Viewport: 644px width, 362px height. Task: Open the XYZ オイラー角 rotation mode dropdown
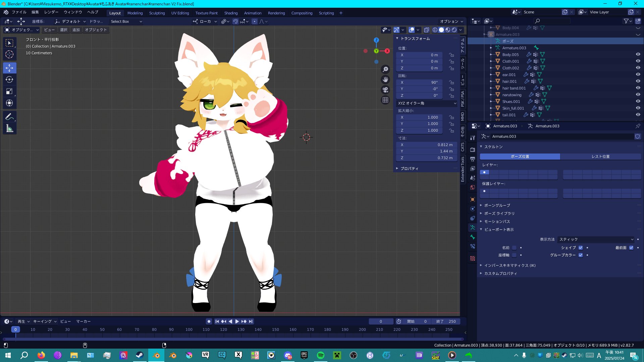click(427, 103)
